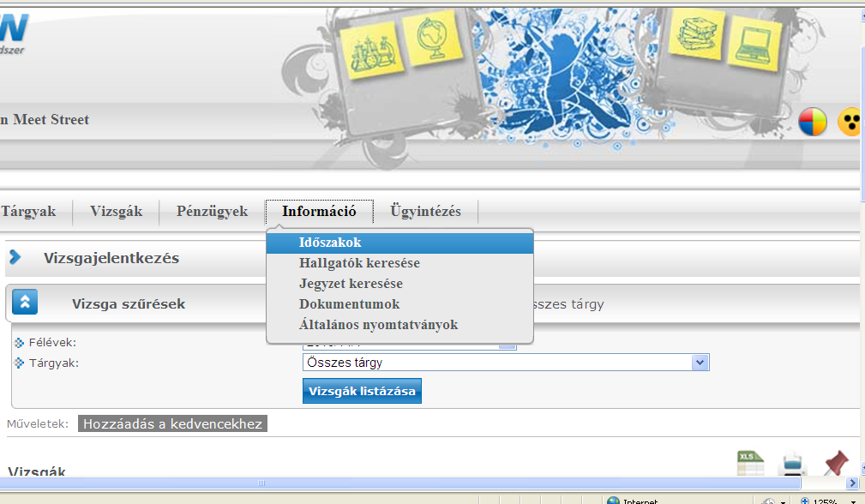
Task: Click the printer icon
Action: (793, 463)
